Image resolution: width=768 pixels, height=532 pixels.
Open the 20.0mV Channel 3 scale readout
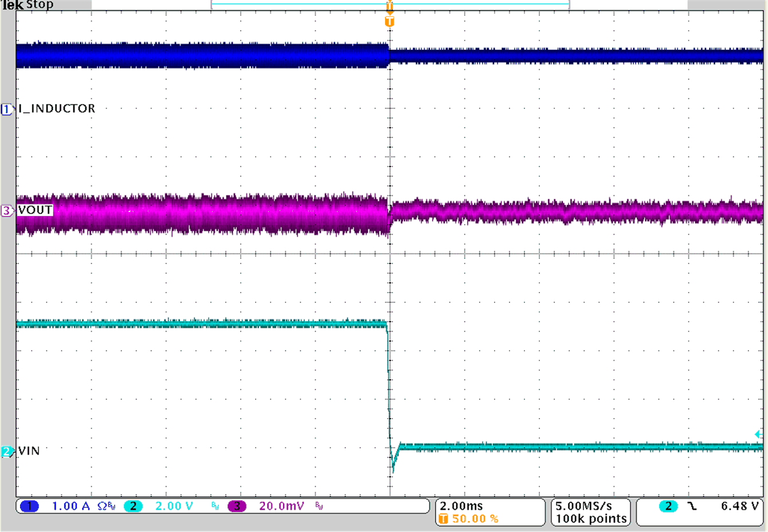[280, 506]
